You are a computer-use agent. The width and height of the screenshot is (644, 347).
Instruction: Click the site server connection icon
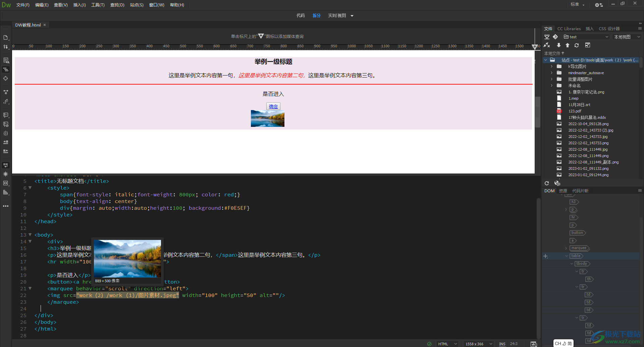tap(547, 37)
